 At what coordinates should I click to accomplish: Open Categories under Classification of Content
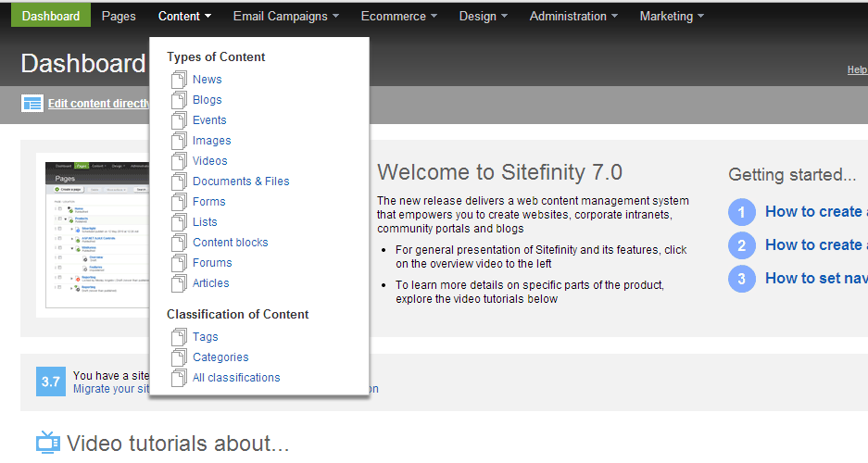(220, 357)
